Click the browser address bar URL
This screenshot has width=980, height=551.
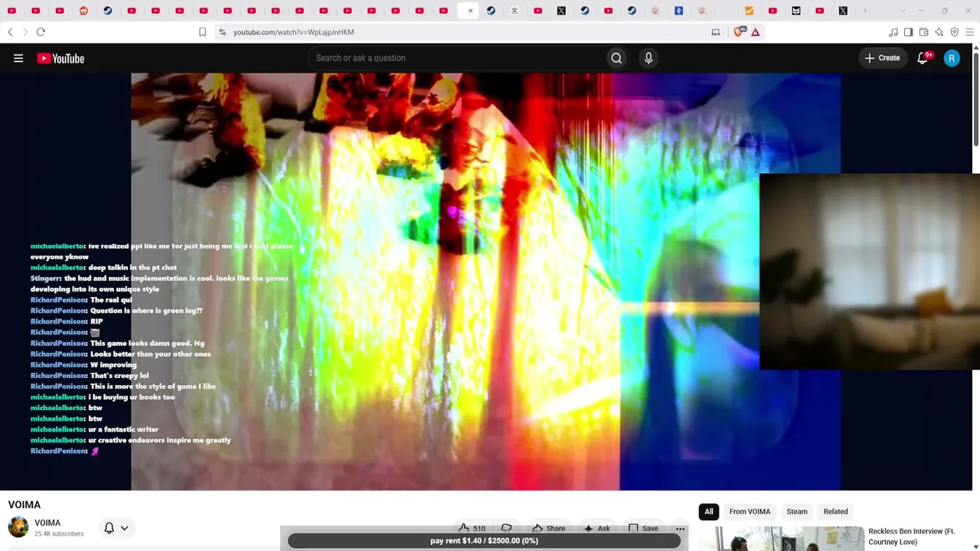pos(293,32)
